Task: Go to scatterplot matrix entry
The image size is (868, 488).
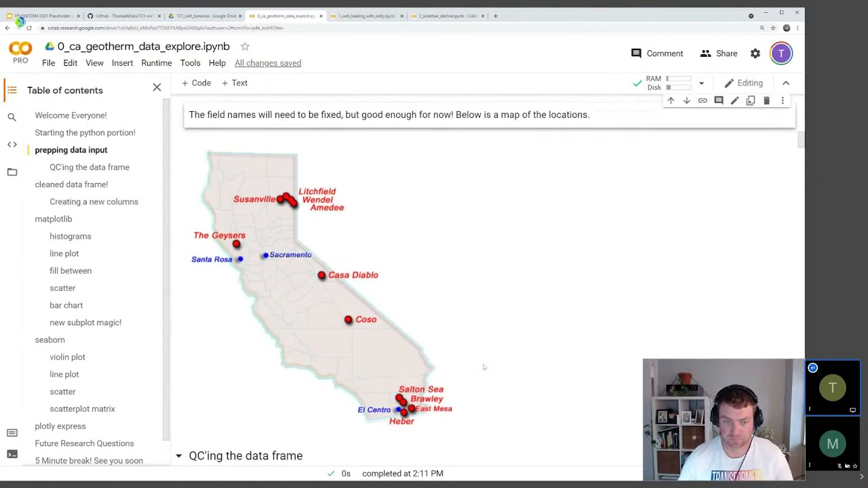Action: point(82,409)
